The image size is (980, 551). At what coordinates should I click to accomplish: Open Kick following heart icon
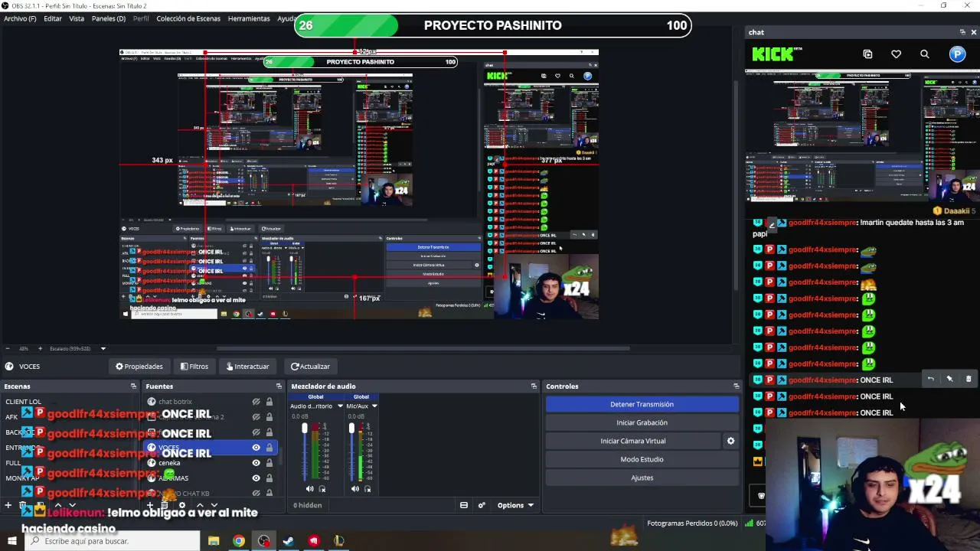(896, 54)
